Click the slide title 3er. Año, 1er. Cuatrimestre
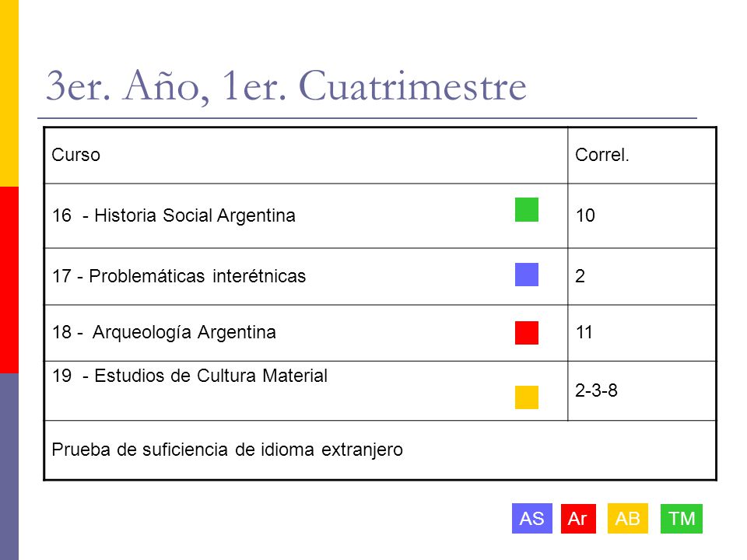The width and height of the screenshot is (747, 560). pos(286,86)
